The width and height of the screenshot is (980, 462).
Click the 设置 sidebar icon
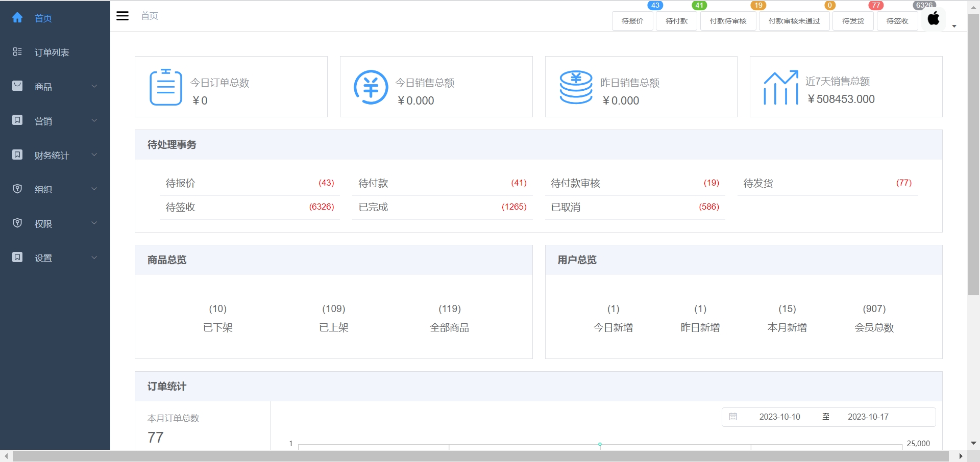[17, 257]
